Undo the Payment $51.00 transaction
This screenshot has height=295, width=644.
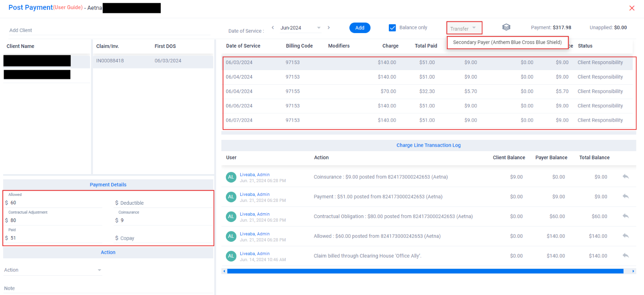(625, 196)
